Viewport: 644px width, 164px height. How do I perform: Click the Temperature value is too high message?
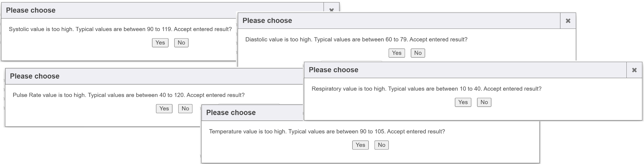click(327, 132)
